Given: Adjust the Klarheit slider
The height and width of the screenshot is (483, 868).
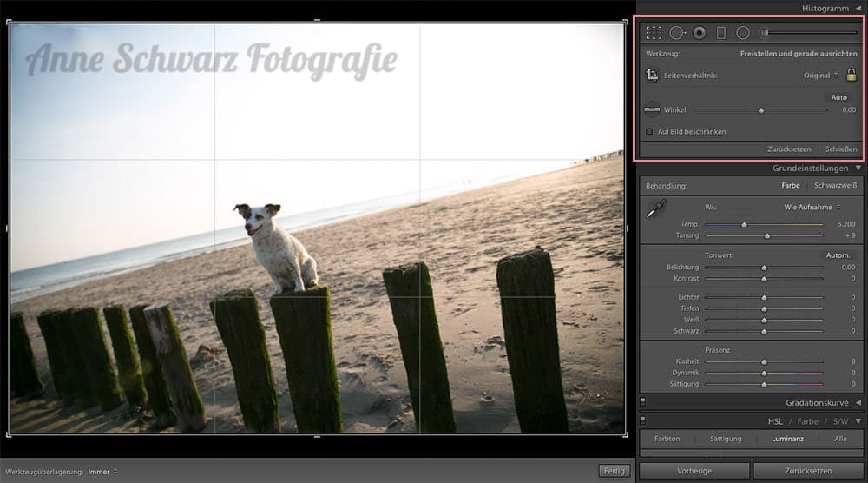Looking at the screenshot, I should 764,361.
